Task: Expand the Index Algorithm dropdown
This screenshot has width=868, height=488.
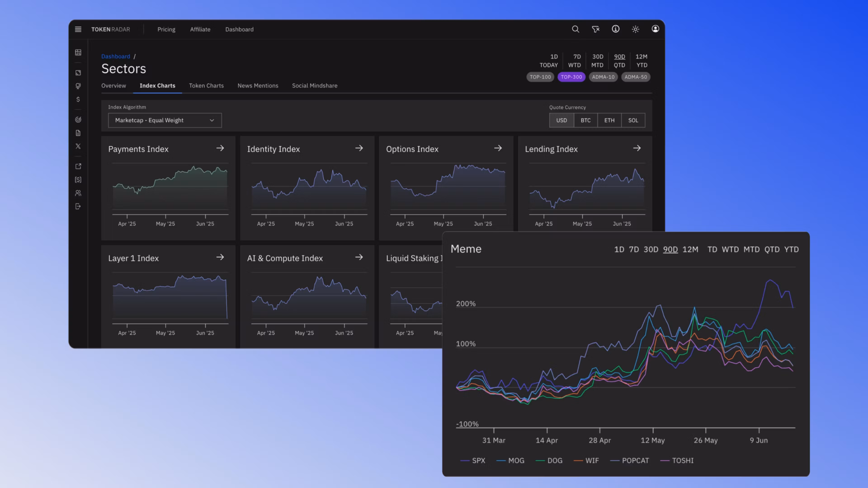Action: [165, 120]
